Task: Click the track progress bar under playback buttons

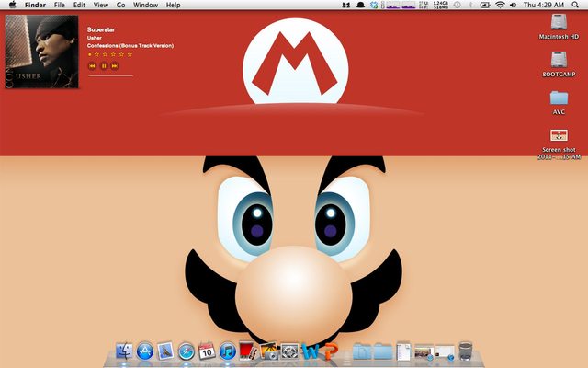Action: tap(110, 75)
